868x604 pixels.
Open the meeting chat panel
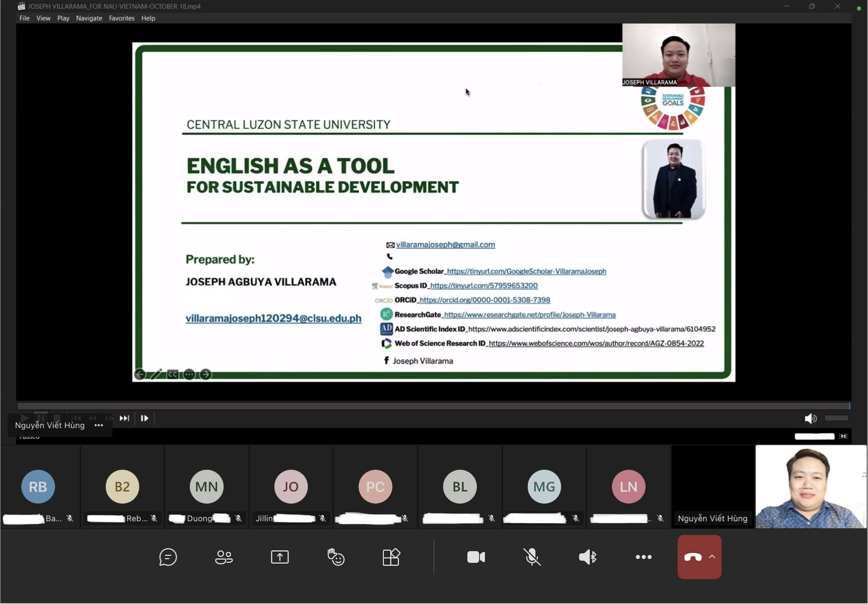[168, 557]
